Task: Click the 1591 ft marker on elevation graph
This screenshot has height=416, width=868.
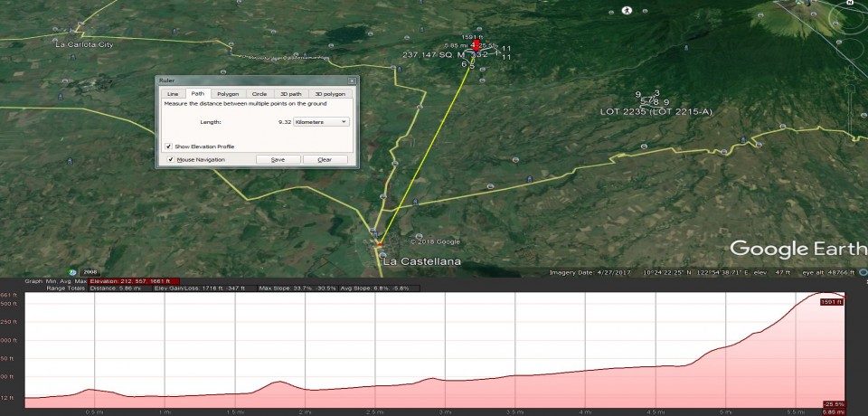Action: [832, 301]
